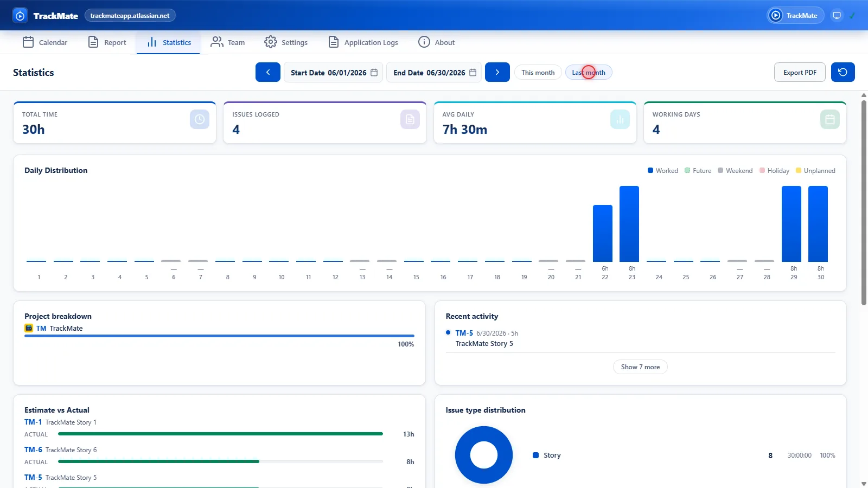The width and height of the screenshot is (868, 488).
Task: Select the Last month filter
Action: [x=589, y=72]
